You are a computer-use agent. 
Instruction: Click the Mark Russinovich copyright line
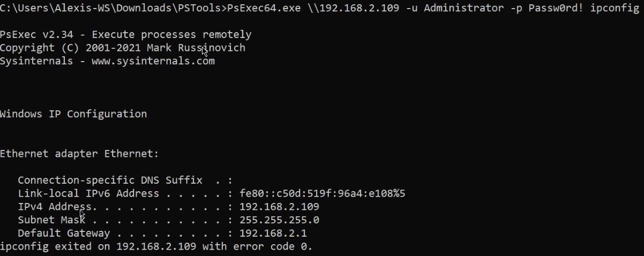(122, 48)
